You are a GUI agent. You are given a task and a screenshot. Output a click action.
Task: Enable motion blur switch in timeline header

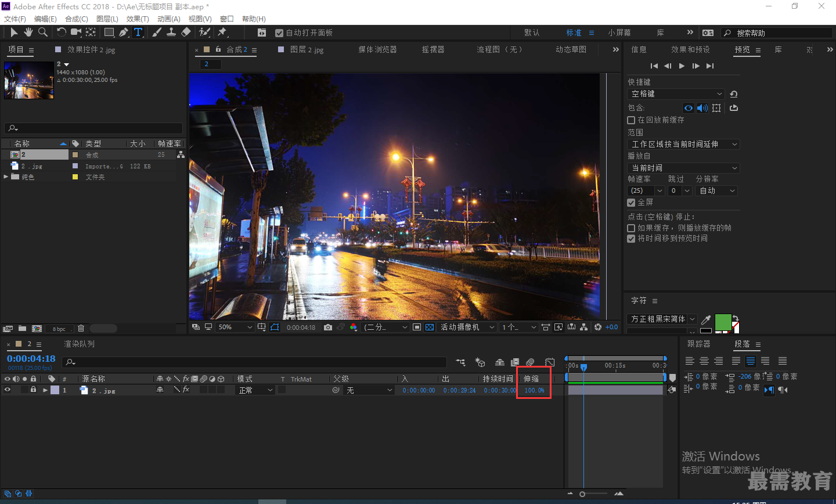click(530, 362)
